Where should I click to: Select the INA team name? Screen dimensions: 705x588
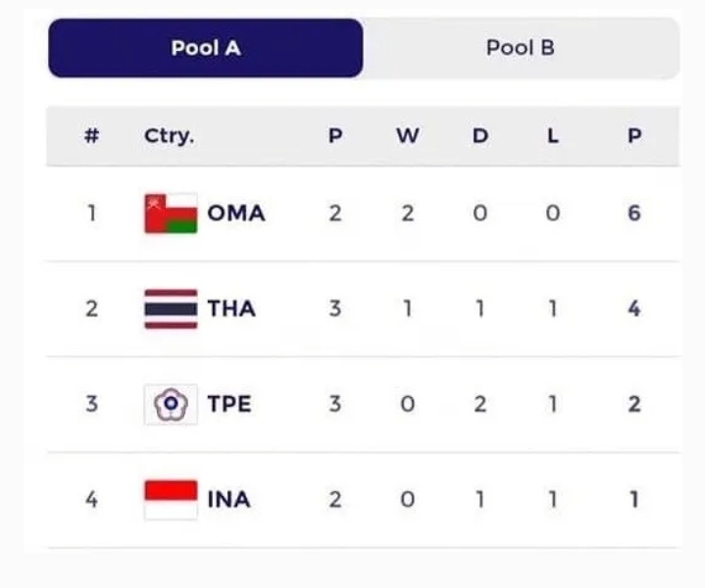pos(228,500)
